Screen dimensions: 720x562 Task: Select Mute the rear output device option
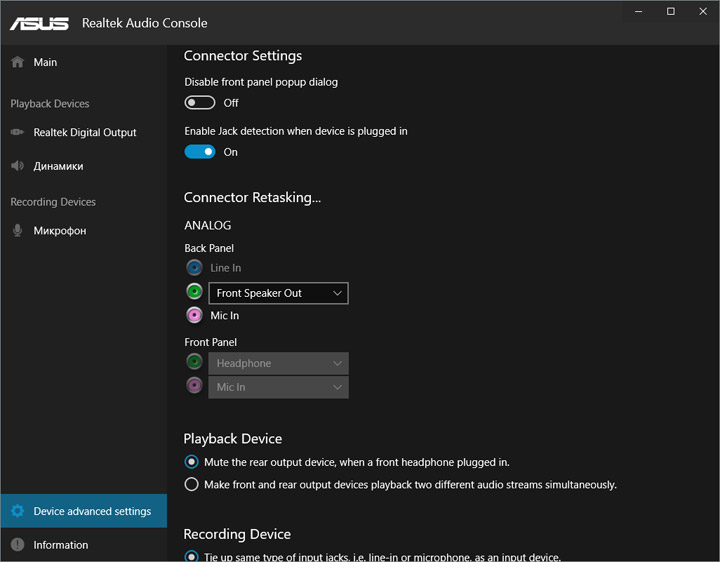click(x=192, y=463)
